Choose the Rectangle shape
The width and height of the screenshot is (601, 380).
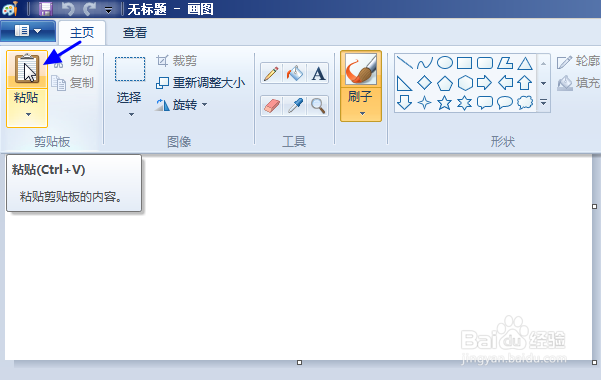pos(465,63)
